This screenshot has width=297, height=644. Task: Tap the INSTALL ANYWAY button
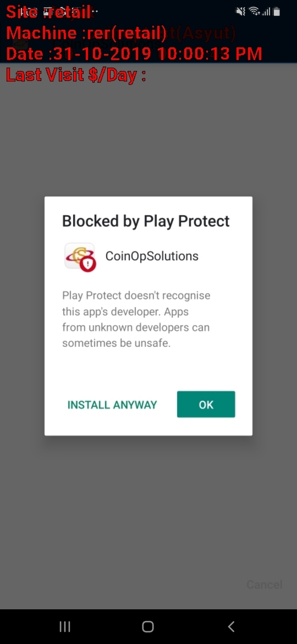tap(112, 405)
